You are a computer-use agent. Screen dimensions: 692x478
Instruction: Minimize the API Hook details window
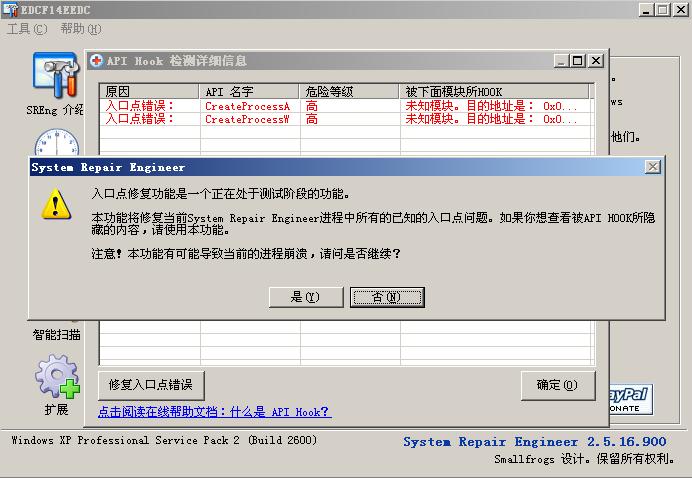[562, 60]
